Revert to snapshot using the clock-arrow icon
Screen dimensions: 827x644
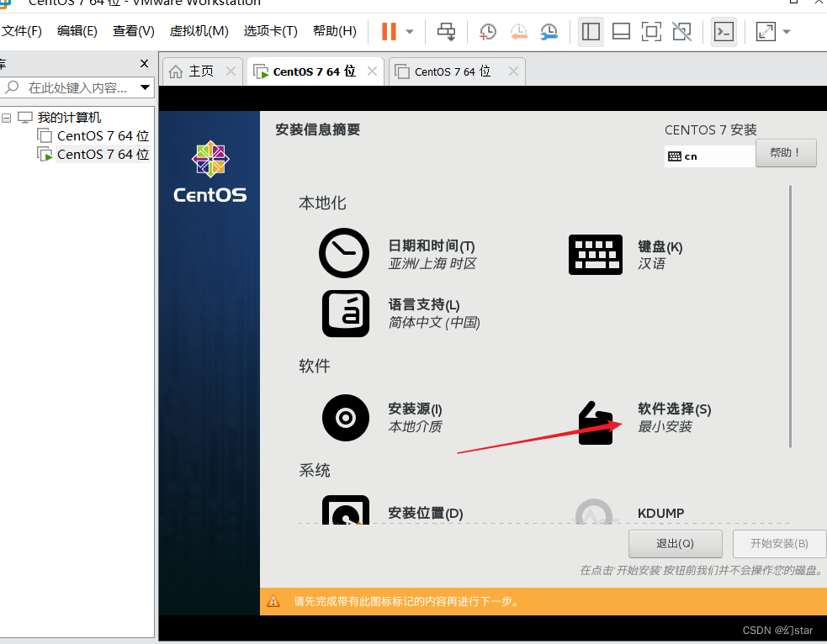click(518, 32)
